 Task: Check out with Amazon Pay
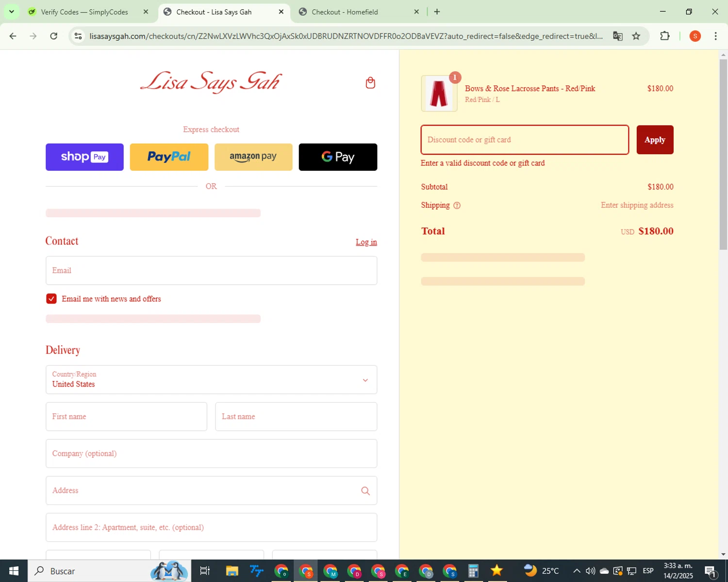tap(253, 157)
